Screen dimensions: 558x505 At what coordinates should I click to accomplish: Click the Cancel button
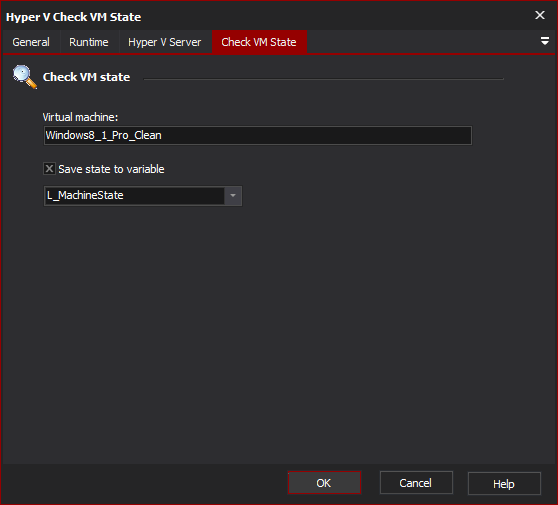tap(416, 483)
